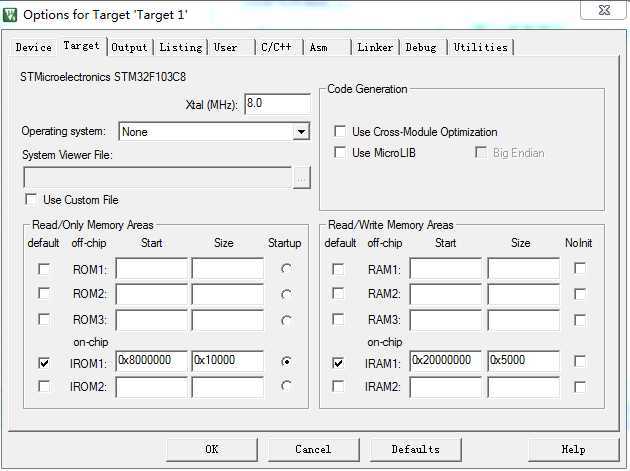Check the ROM1 default checkbox
Image resolution: width=630 pixels, height=471 pixels.
tap(44, 268)
